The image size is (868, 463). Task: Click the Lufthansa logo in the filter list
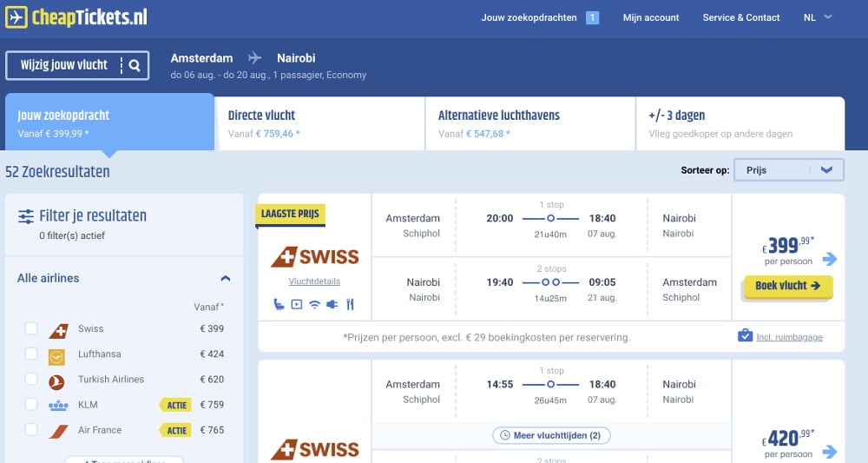[x=56, y=357]
